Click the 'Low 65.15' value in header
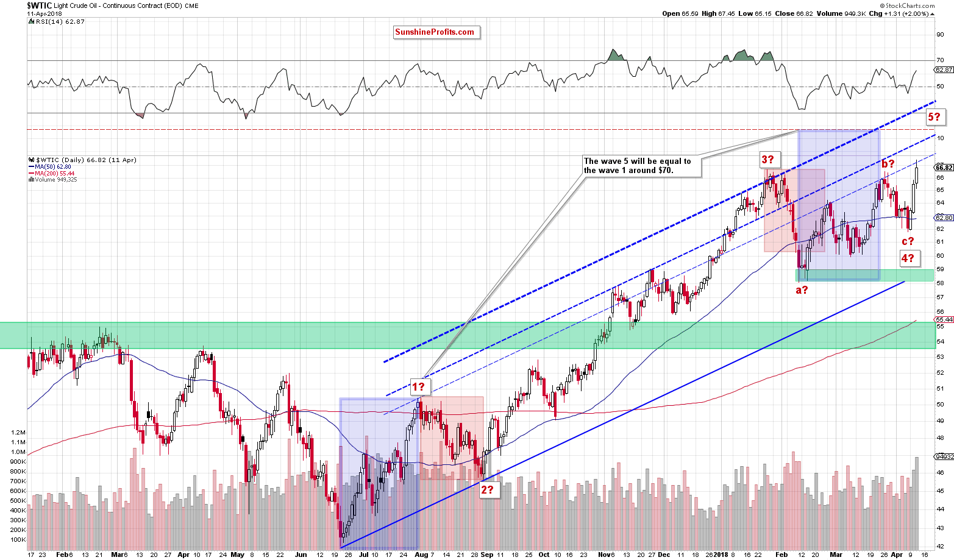Viewport: 954px width, 560px height. [756, 13]
